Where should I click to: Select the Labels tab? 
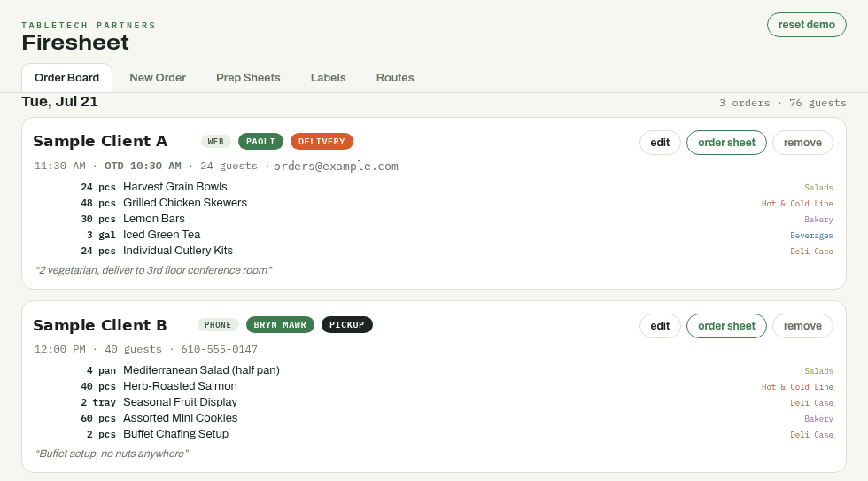329,77
